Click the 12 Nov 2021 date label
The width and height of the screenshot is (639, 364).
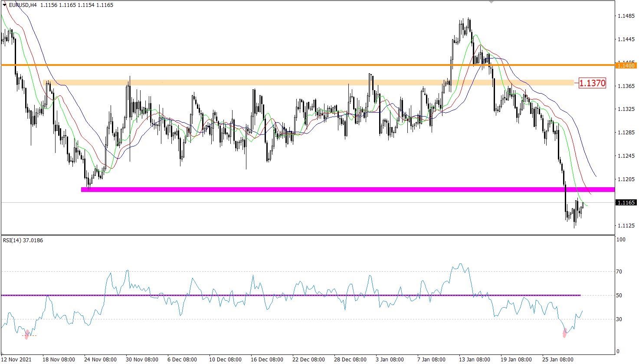coord(16,360)
